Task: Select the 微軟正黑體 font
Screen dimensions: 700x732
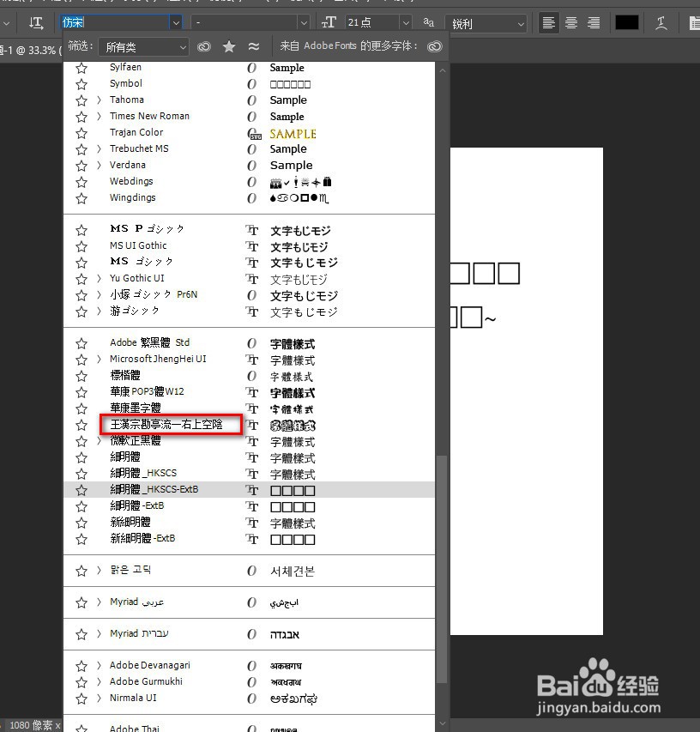Action: point(136,441)
